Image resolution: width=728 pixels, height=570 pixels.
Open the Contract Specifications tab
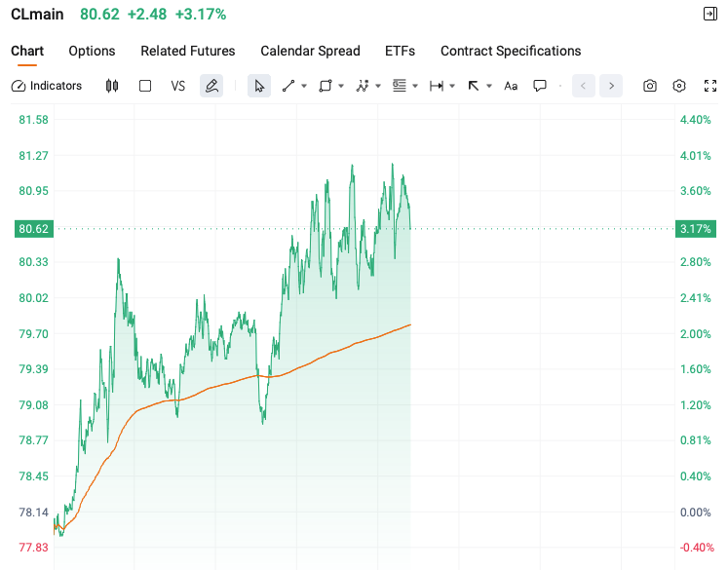pos(511,51)
